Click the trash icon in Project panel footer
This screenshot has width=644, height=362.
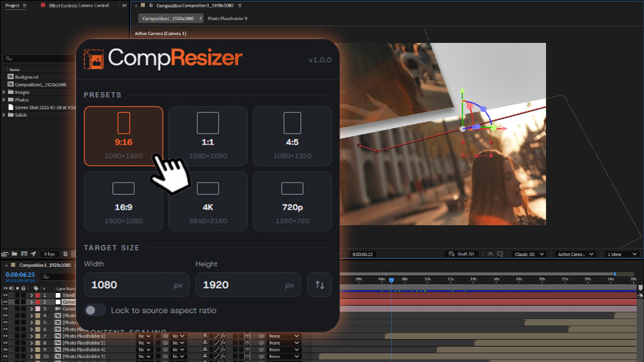pos(65,254)
